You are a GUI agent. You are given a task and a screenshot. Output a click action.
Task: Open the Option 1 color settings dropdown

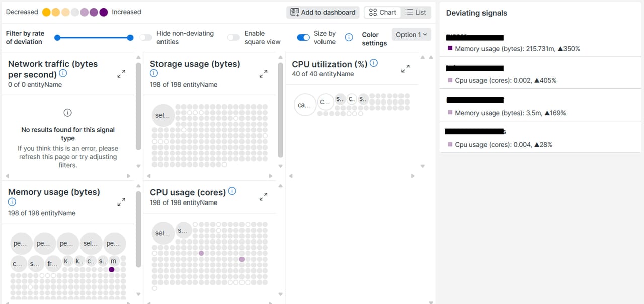pyautogui.click(x=411, y=35)
